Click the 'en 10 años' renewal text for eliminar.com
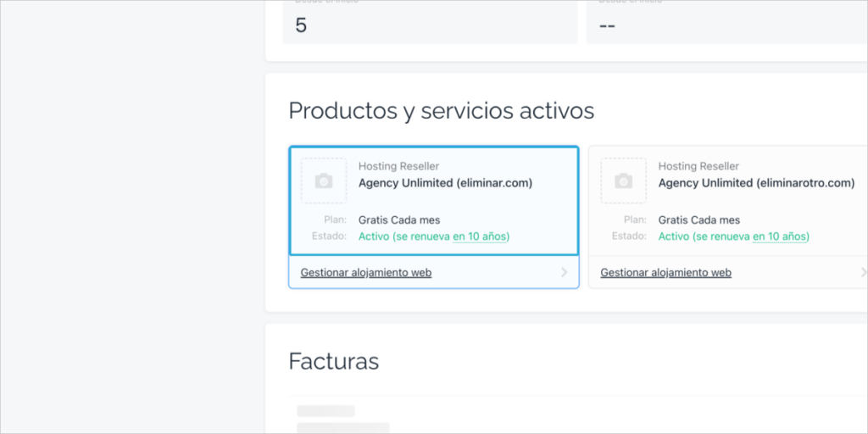 tap(480, 236)
